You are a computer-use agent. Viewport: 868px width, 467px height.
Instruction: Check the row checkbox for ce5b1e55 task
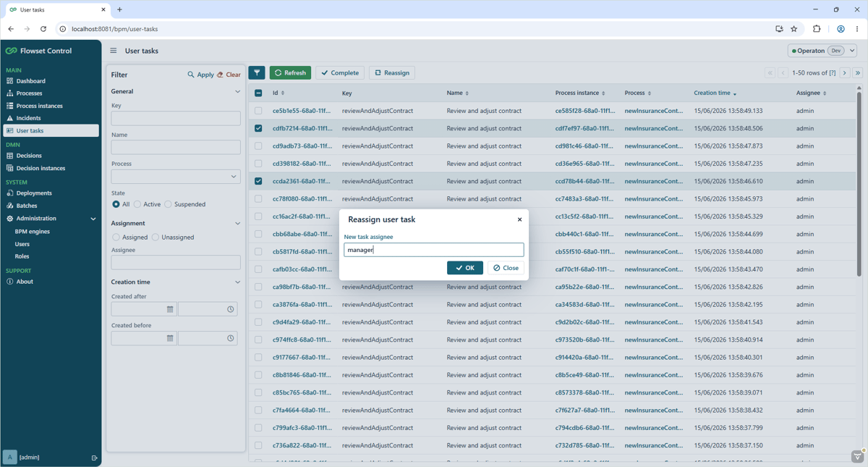click(x=258, y=111)
